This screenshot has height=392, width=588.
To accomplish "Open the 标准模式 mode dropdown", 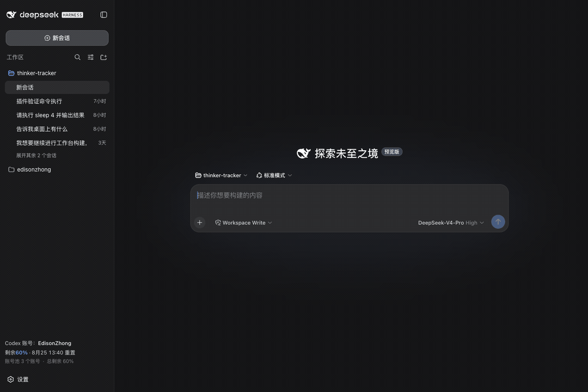I will click(274, 175).
